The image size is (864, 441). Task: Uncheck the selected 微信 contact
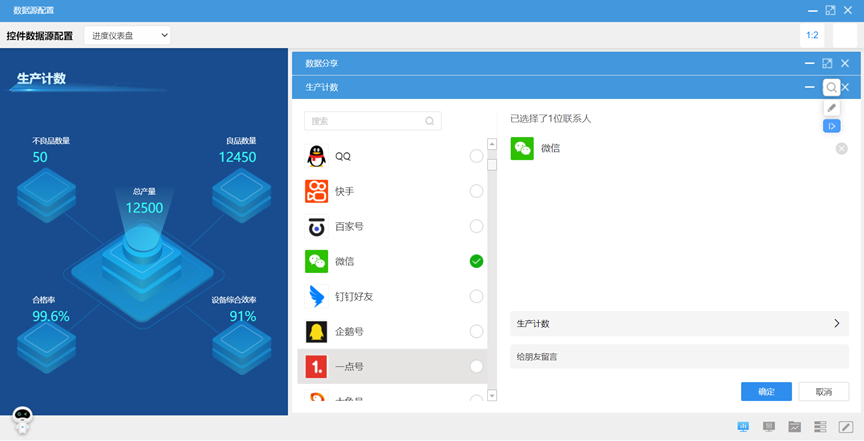tap(476, 261)
